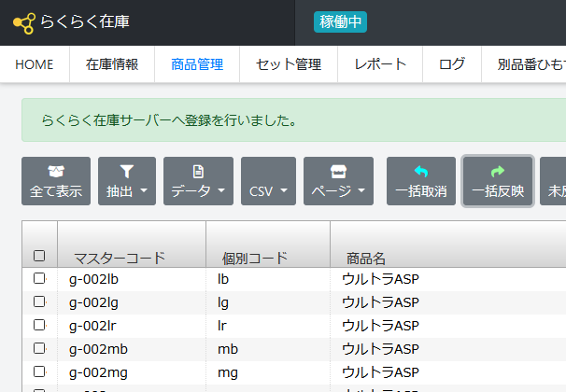Screen dimensions: 566x392
Task: Toggle the select-all checkbox in table header
Action: (39, 256)
